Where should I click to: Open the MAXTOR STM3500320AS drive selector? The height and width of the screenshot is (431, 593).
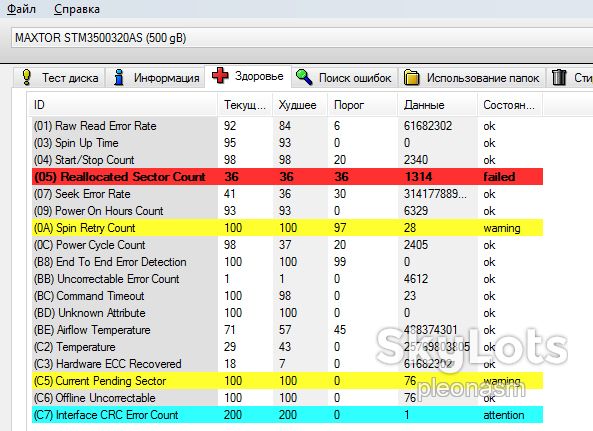point(302,38)
